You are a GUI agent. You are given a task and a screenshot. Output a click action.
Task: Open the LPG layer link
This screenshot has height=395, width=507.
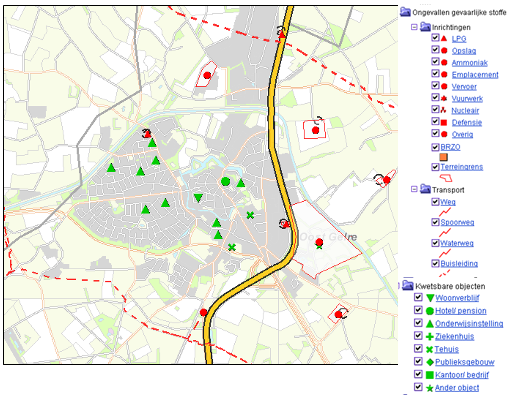point(459,39)
